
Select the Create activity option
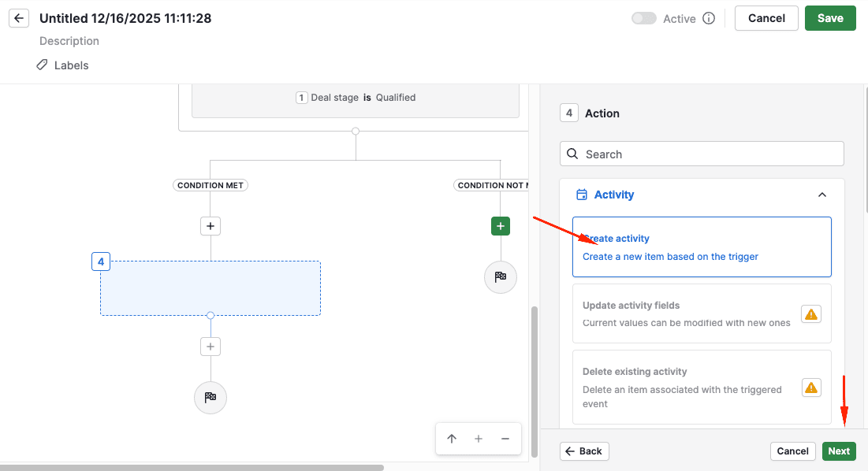pos(702,247)
